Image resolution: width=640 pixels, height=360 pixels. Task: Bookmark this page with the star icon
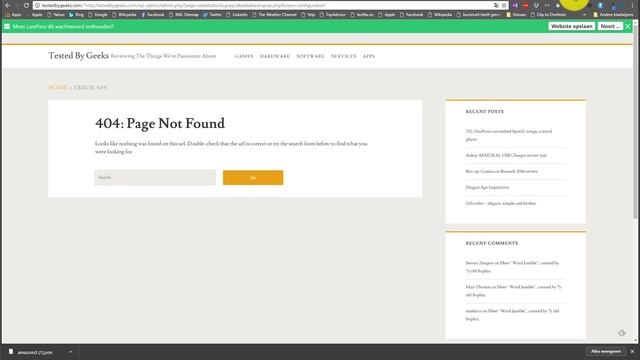[x=504, y=5]
